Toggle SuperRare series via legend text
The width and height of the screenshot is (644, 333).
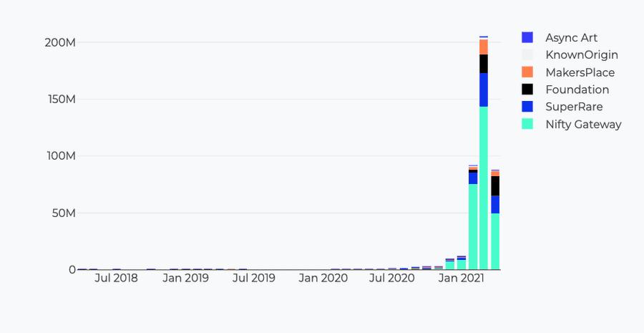[x=574, y=107]
